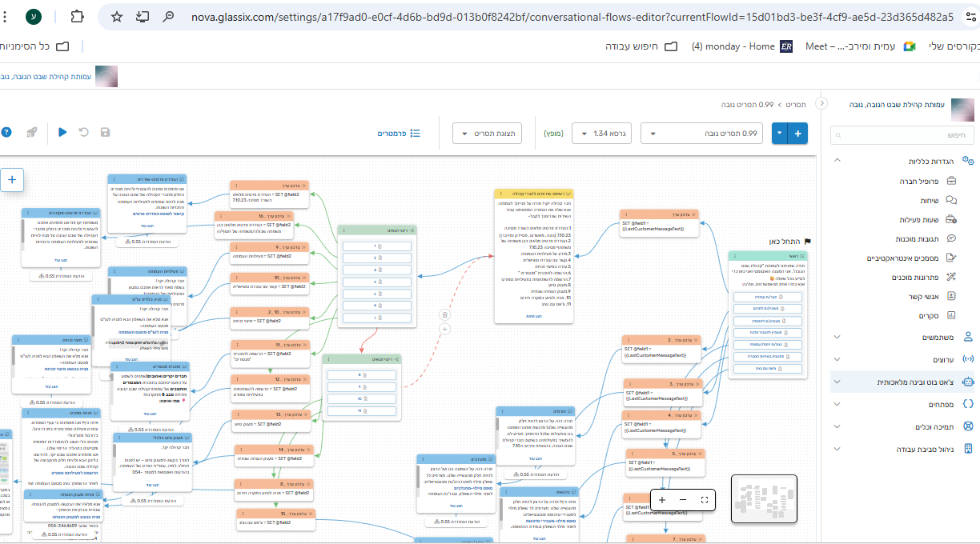The image size is (980, 544).
Task: Expand the 'משתמשים' sidebar section
Action: [905, 338]
